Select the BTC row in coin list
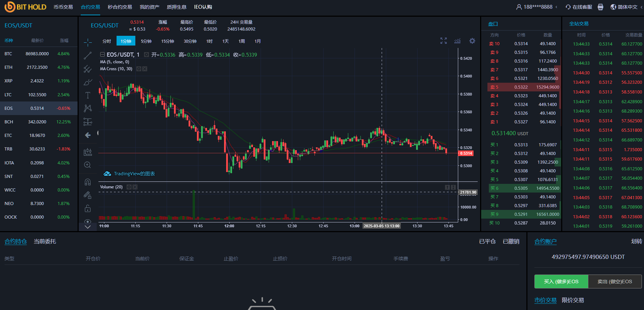The image size is (644, 310). pyautogui.click(x=39, y=54)
